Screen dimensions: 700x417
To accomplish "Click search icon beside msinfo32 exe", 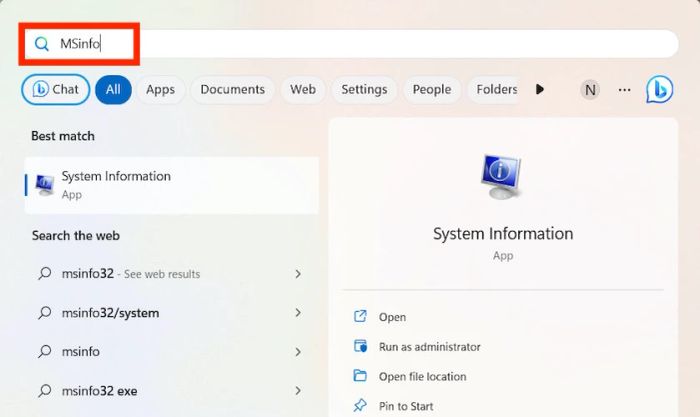I will coord(45,391).
